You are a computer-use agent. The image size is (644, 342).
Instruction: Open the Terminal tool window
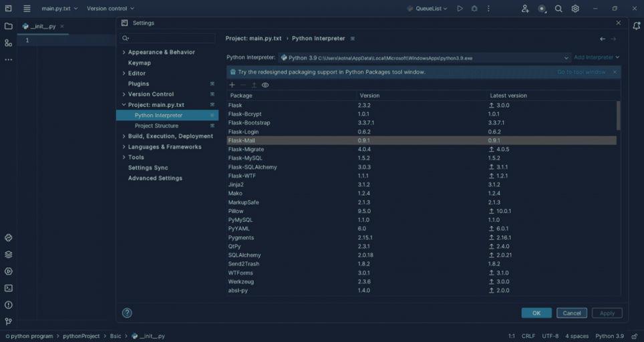click(x=8, y=288)
